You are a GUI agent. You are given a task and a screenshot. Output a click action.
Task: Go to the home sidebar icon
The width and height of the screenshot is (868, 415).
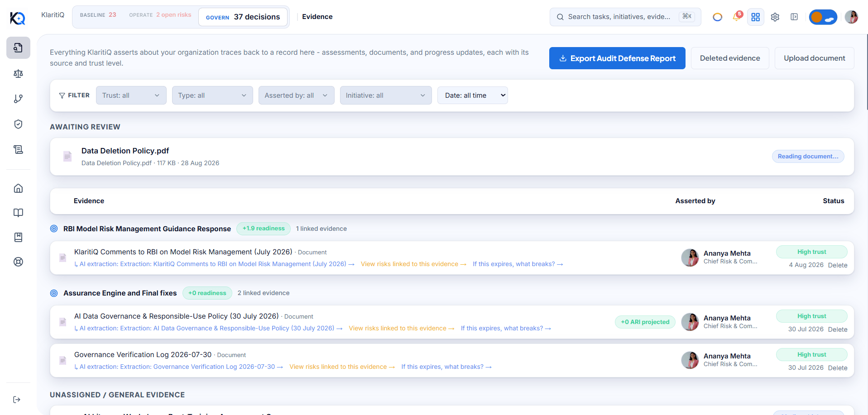pyautogui.click(x=18, y=188)
